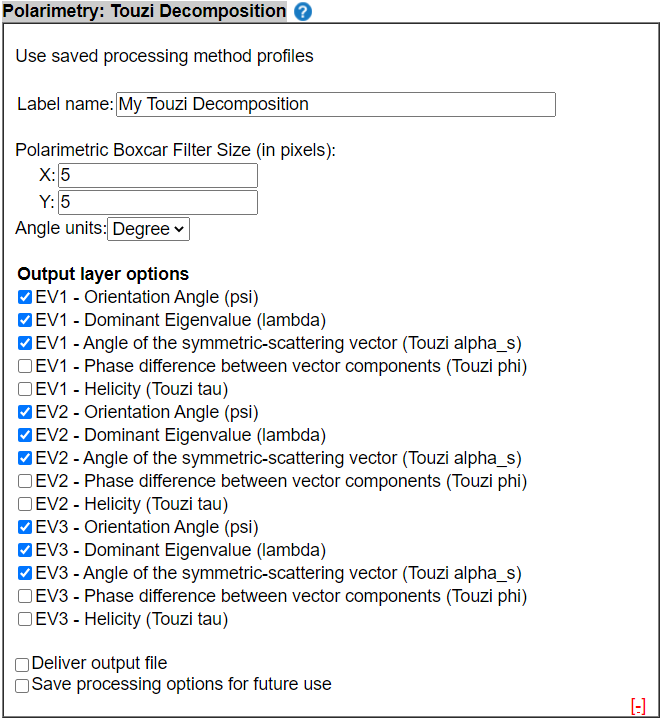Focus the boxcar filter Y size field
The height and width of the screenshot is (721, 663).
[158, 202]
